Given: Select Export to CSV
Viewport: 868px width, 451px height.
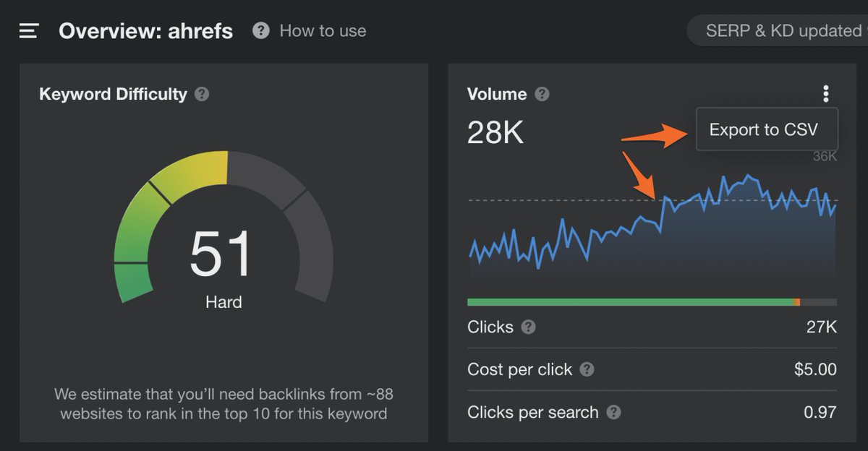Looking at the screenshot, I should click(x=767, y=129).
